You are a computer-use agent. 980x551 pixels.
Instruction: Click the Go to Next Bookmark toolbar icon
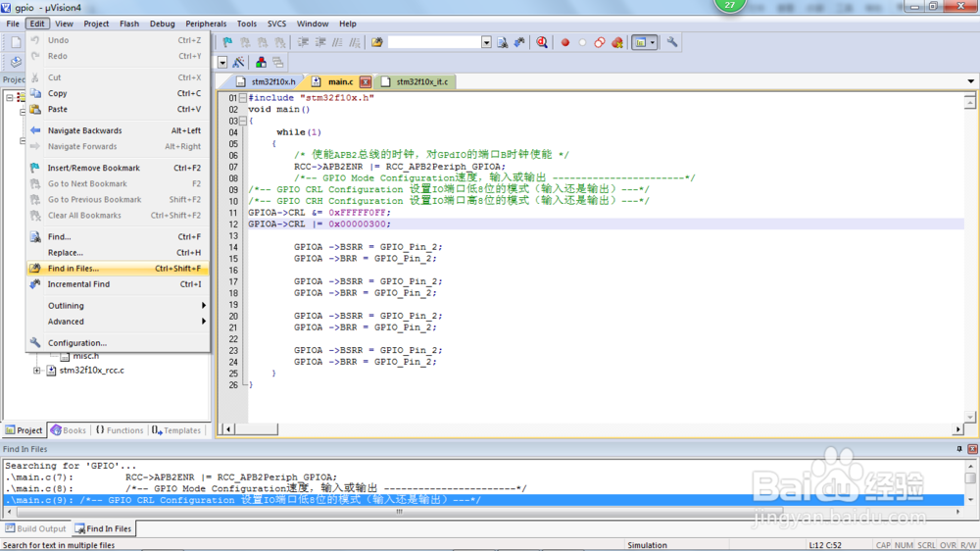[263, 42]
